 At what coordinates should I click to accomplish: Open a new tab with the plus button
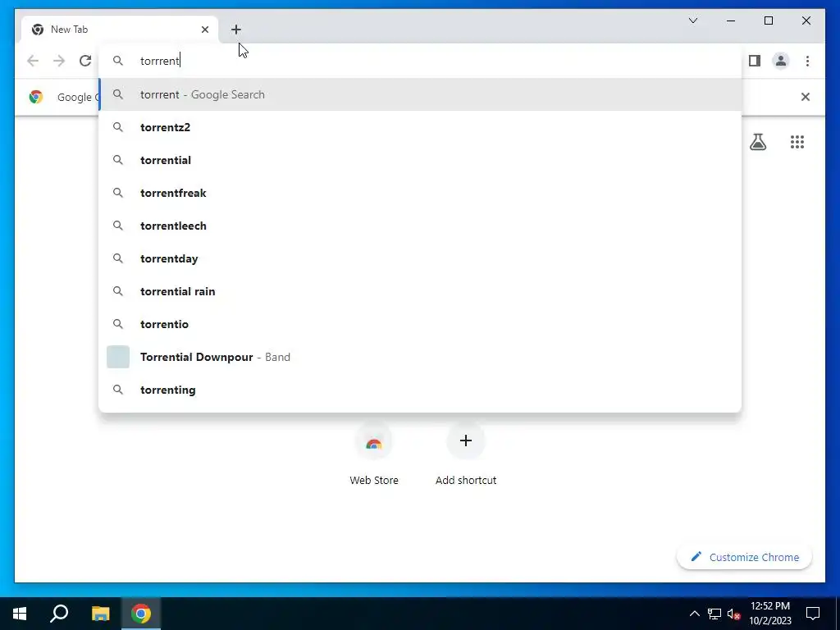[235, 30]
